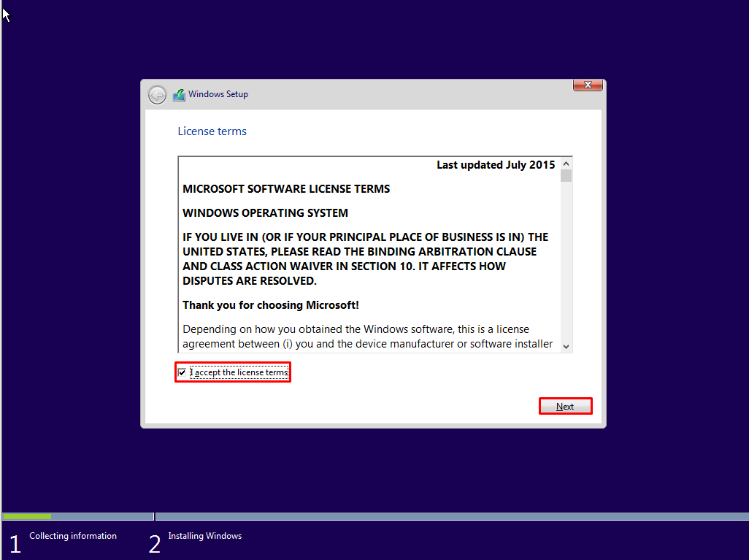Click the license scrollbar down arrow

566,346
